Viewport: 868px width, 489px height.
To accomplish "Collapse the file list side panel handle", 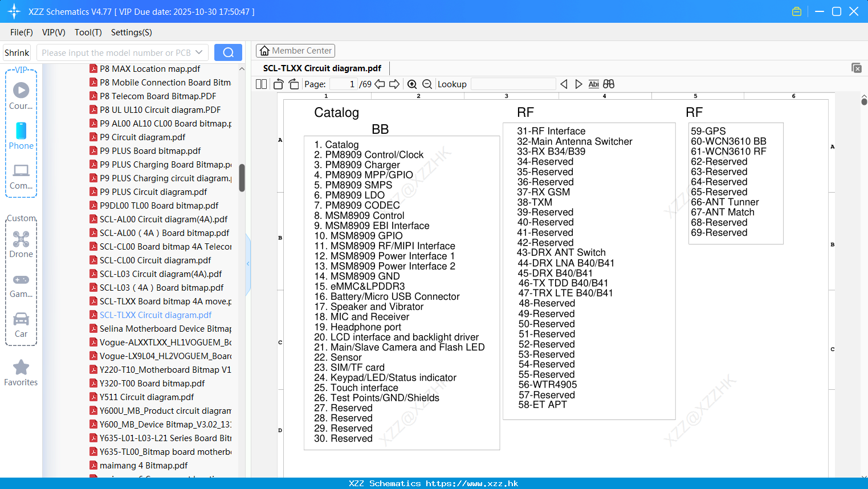I will (x=248, y=264).
